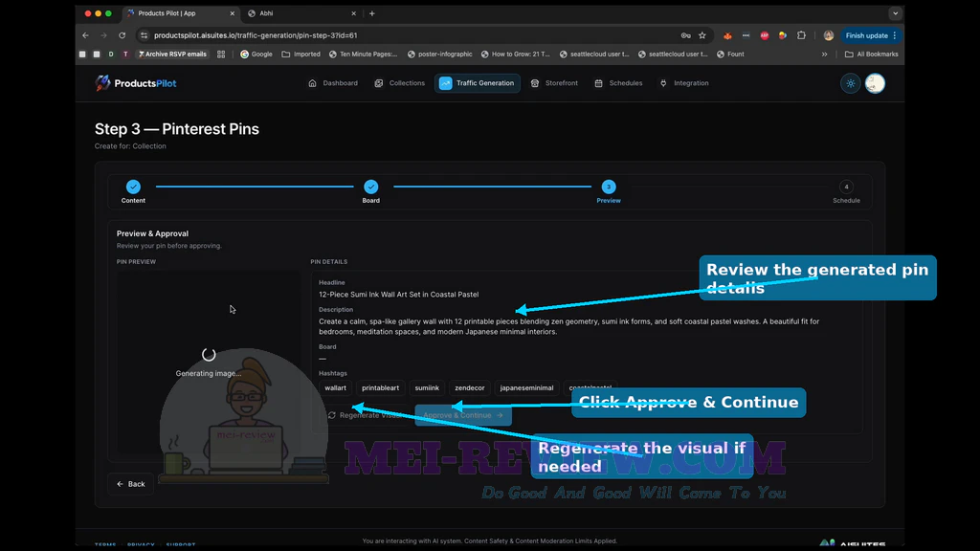Click the browser forward arrow

tap(103, 35)
